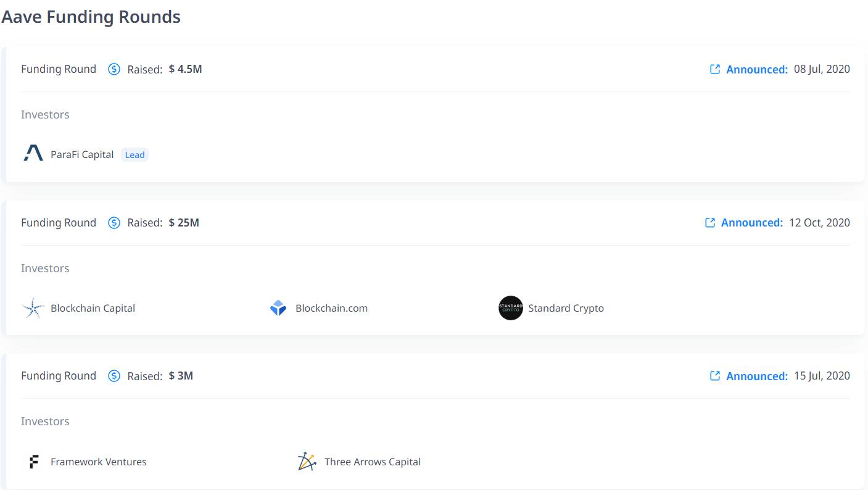This screenshot has width=868, height=490.
Task: Click the dollar icon in the $4.5M round
Action: (x=114, y=69)
